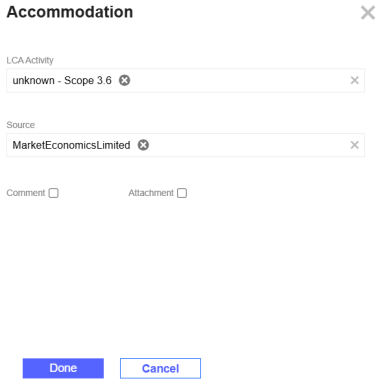Dismiss the dialog with the Cancel button

[x=160, y=368]
